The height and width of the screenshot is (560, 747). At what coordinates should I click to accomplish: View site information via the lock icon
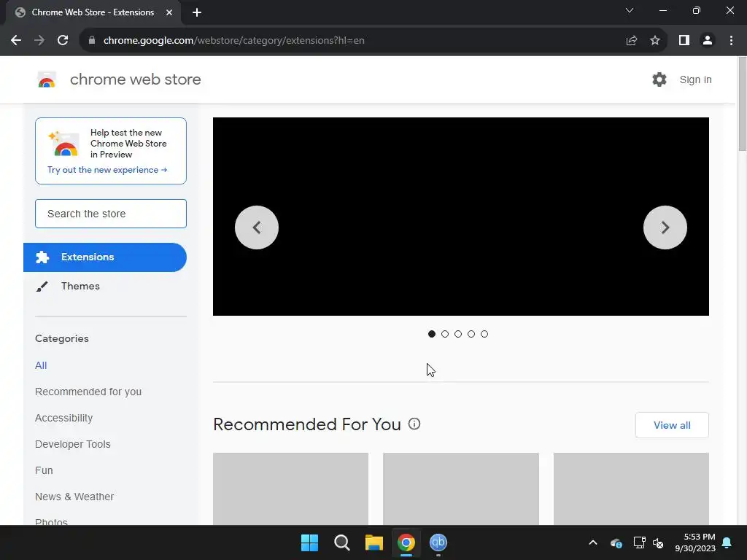tap(92, 41)
